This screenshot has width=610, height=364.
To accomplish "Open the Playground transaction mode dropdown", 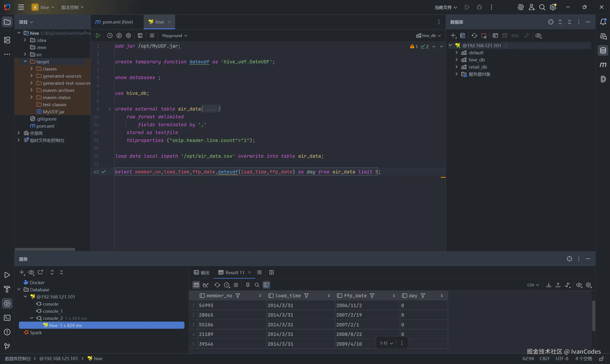I will coord(174,35).
